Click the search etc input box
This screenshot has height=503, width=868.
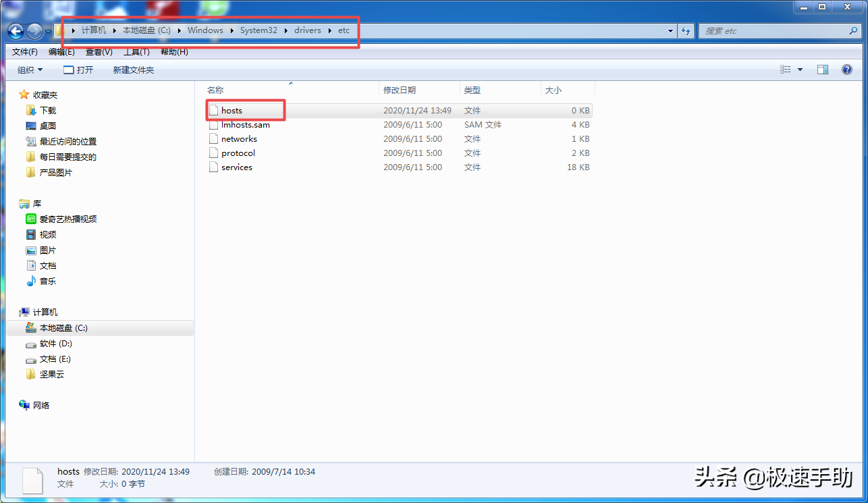coord(775,31)
